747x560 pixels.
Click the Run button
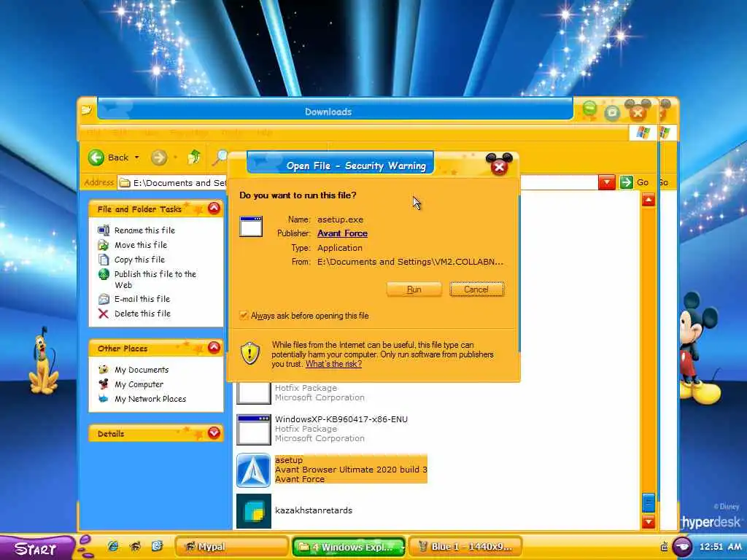click(414, 289)
